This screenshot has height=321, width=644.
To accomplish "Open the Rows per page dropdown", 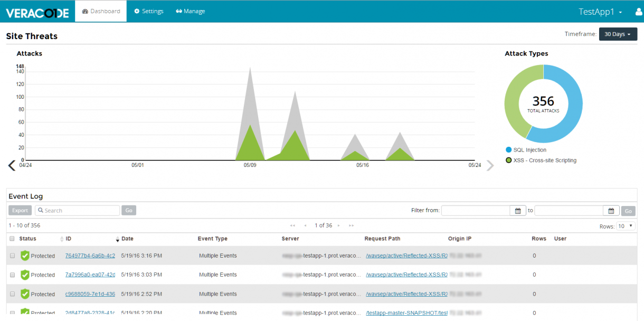I will click(626, 226).
